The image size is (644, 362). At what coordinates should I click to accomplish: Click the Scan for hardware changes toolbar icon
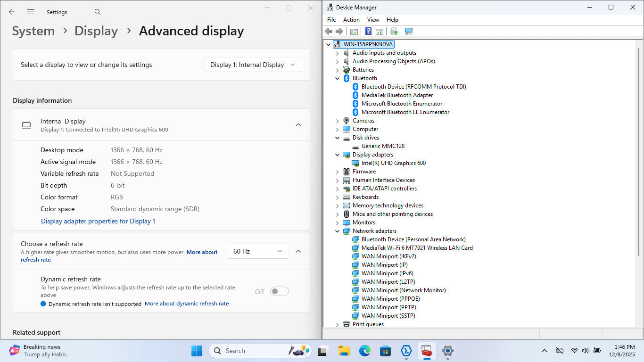click(x=408, y=31)
